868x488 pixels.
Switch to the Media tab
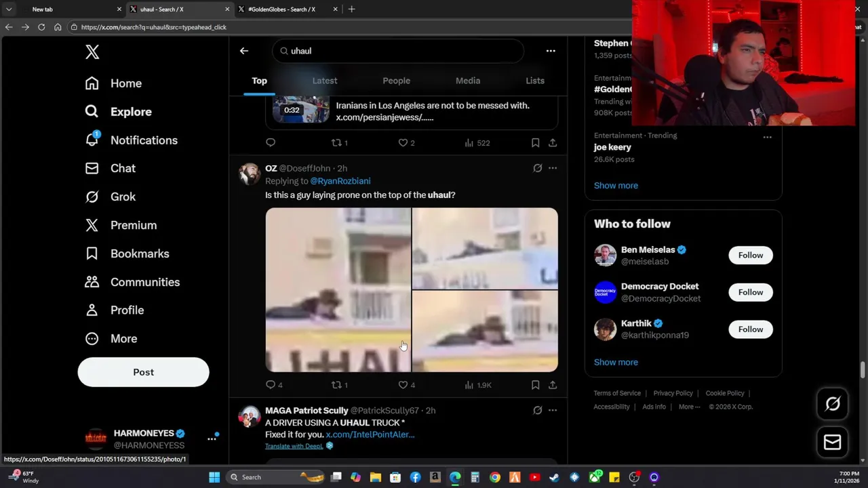click(468, 81)
